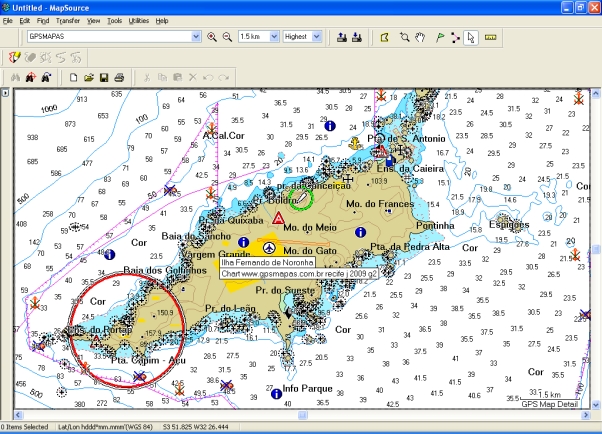Image resolution: width=602 pixels, height=434 pixels.
Task: Click the Zoom Out magnifier icon
Action: [x=227, y=37]
